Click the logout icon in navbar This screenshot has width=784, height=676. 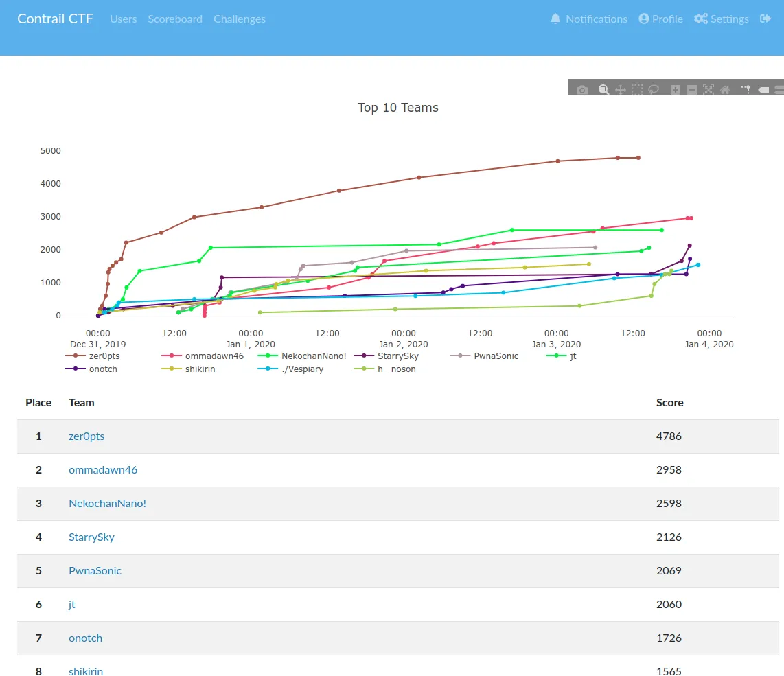[x=765, y=19]
